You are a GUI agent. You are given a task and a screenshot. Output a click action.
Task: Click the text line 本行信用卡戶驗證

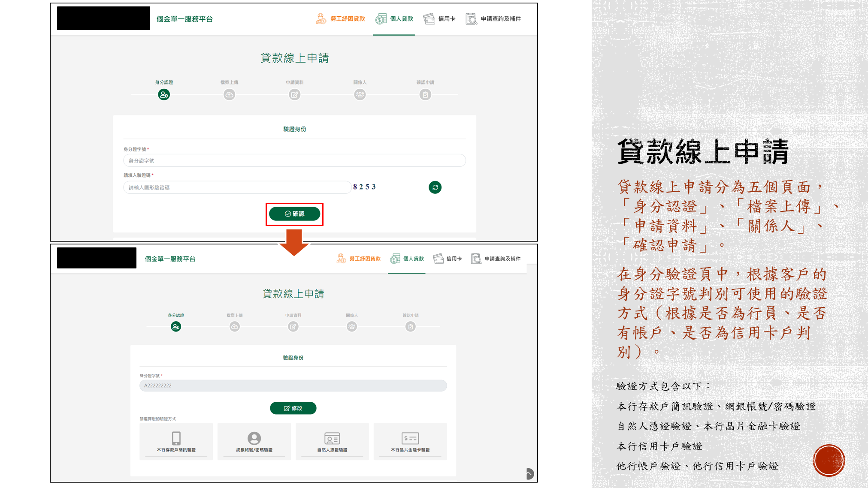tap(659, 446)
